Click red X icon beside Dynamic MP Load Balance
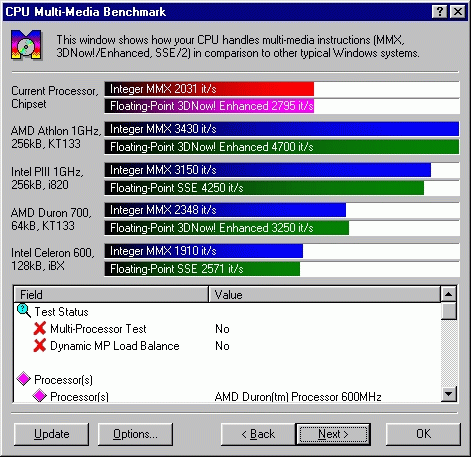This screenshot has width=471, height=457. click(x=40, y=345)
